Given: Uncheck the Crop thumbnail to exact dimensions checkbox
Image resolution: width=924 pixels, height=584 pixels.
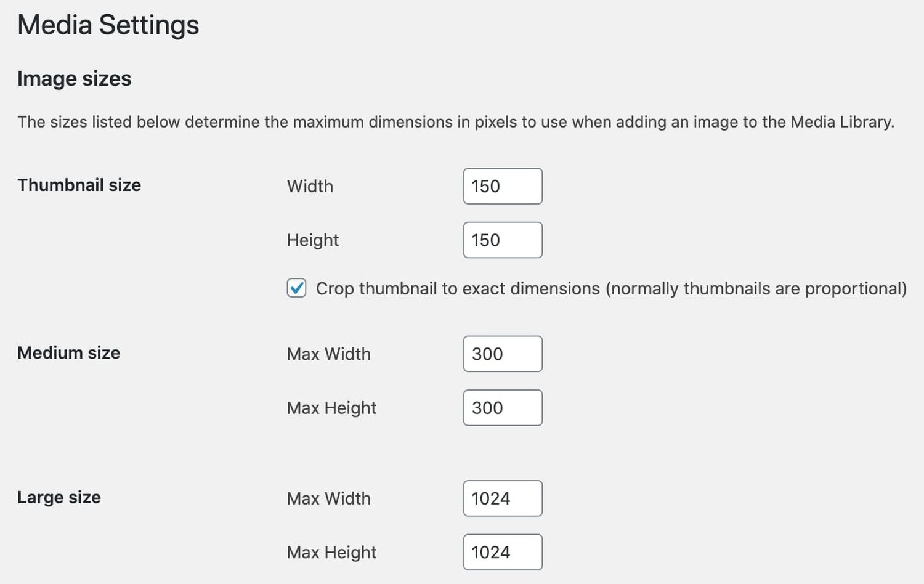Looking at the screenshot, I should pos(296,288).
